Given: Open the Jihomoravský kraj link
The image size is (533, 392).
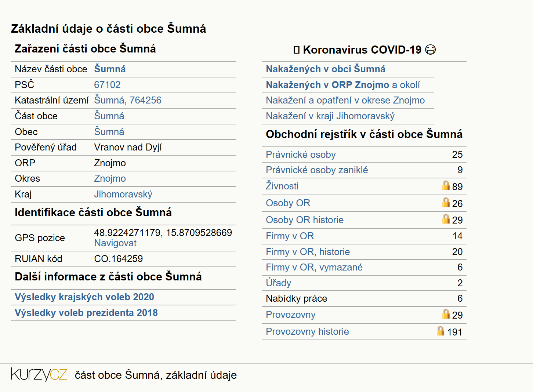Looking at the screenshot, I should [x=123, y=194].
